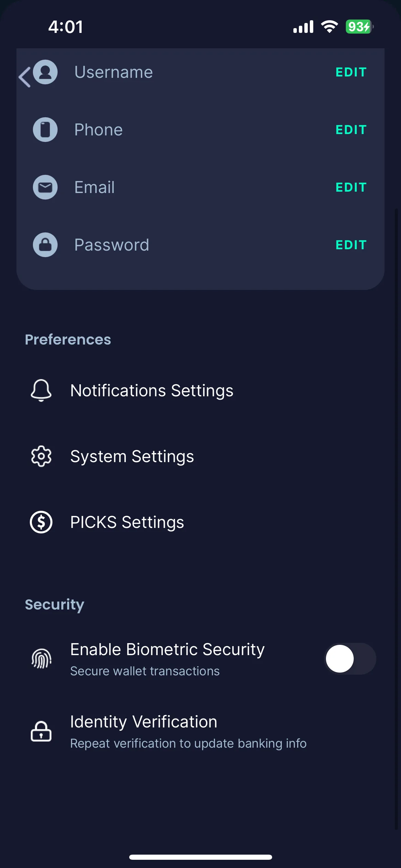Tap the Notifications bell icon
The image size is (401, 868).
tap(41, 390)
